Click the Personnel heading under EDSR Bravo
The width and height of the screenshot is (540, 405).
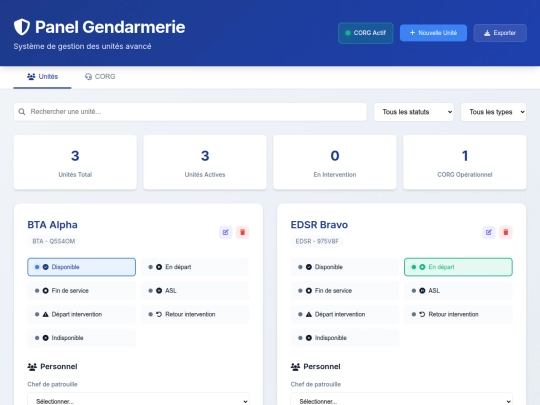315,367
